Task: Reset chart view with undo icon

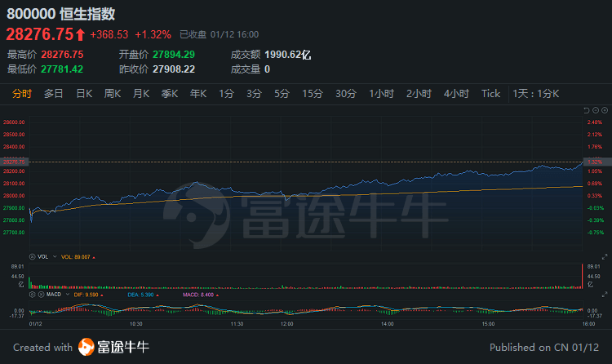Action: point(586,110)
